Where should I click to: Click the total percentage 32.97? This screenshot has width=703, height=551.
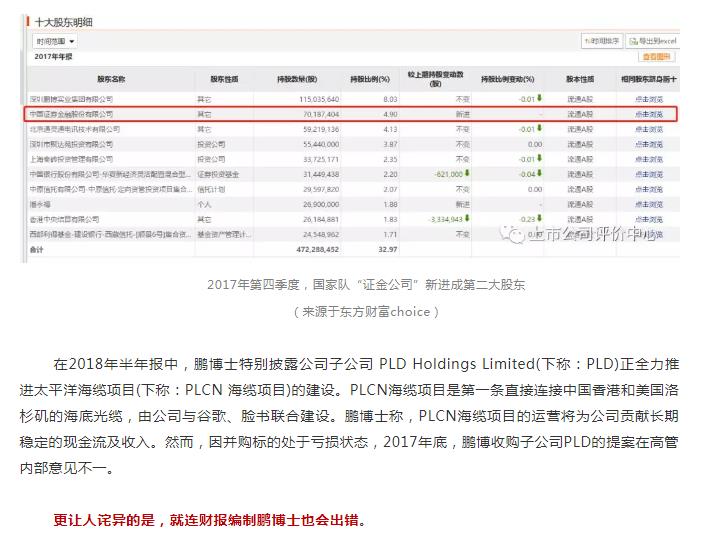click(x=388, y=249)
